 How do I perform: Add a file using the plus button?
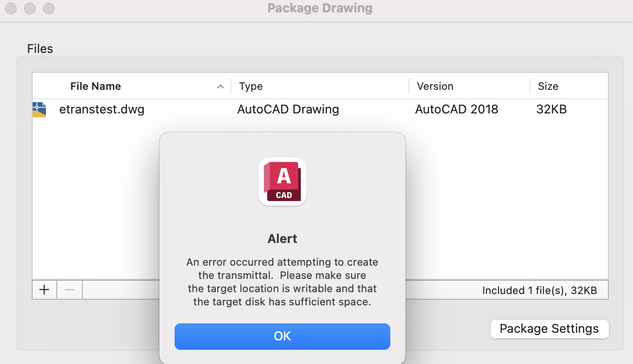44,289
